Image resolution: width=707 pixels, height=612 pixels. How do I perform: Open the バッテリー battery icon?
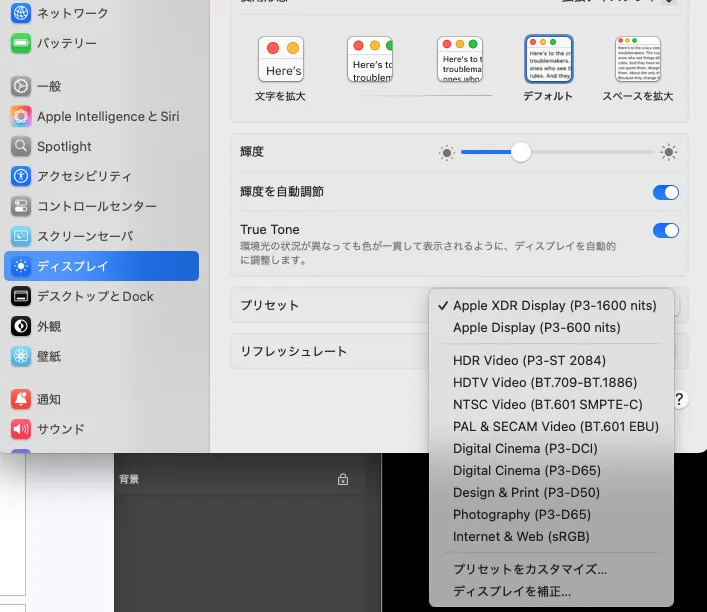point(21,43)
